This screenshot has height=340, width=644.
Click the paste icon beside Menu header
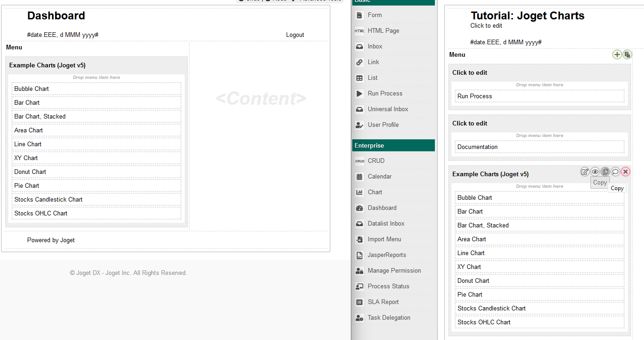pyautogui.click(x=627, y=54)
